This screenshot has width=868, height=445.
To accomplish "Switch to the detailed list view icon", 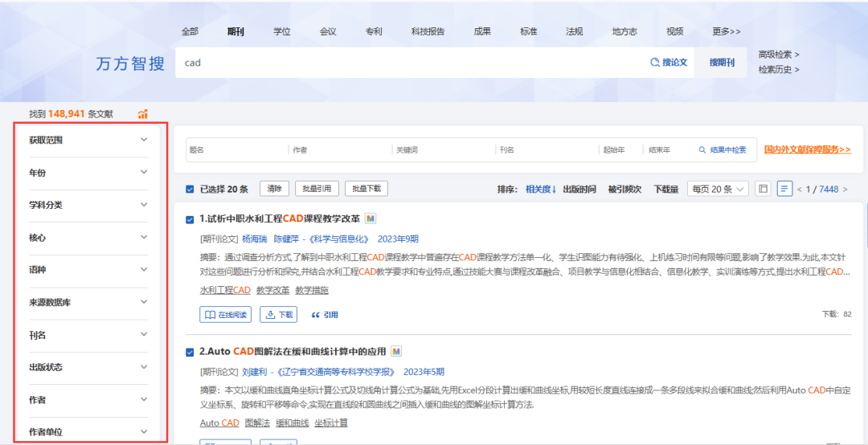I will click(784, 189).
